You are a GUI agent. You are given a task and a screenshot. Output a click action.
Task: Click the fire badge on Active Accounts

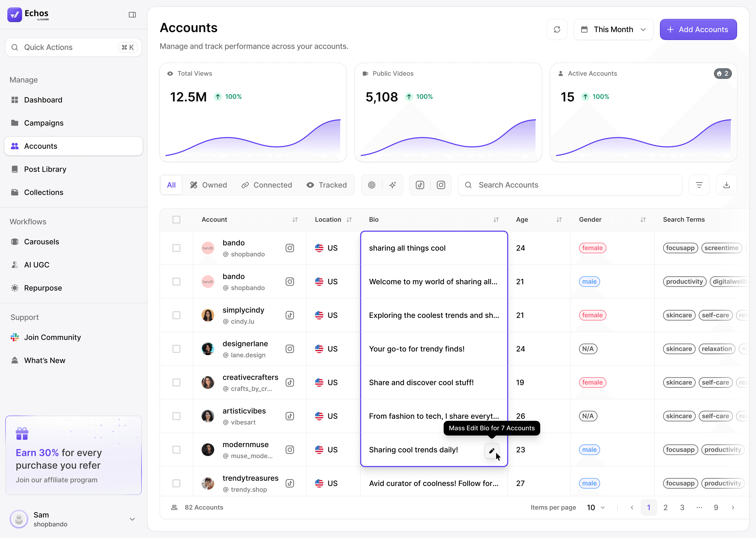click(723, 73)
